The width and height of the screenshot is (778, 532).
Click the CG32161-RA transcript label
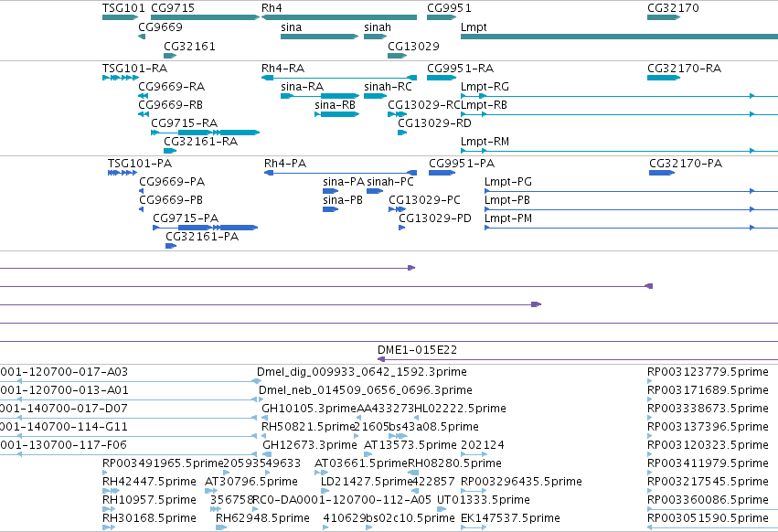[200, 142]
